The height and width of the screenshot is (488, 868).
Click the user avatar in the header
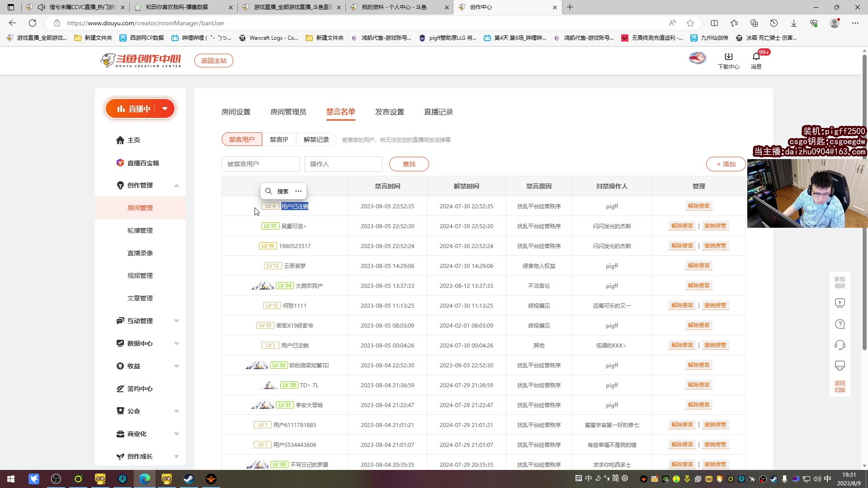tap(697, 58)
